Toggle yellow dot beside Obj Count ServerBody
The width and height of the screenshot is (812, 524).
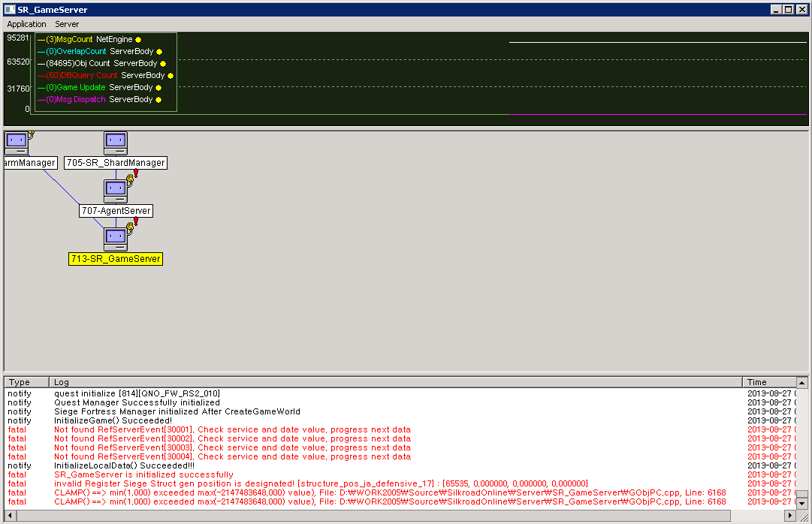[x=163, y=64]
